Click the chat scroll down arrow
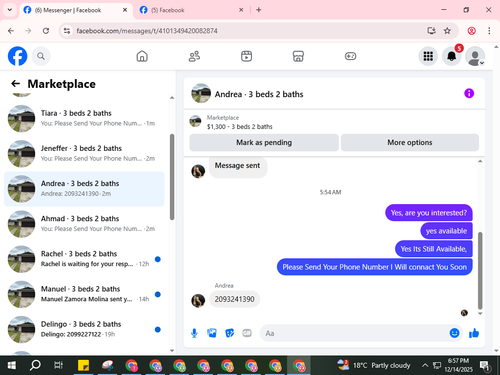The width and height of the screenshot is (500, 375). point(480,313)
